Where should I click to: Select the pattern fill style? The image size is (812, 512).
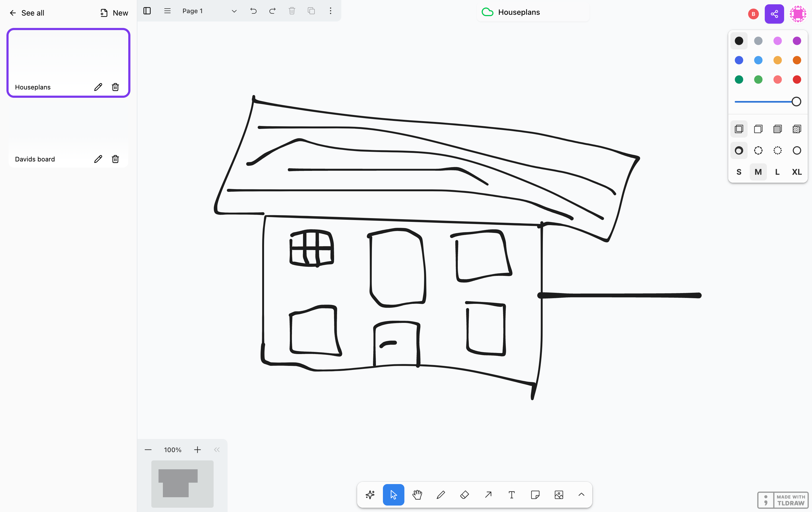point(796,129)
